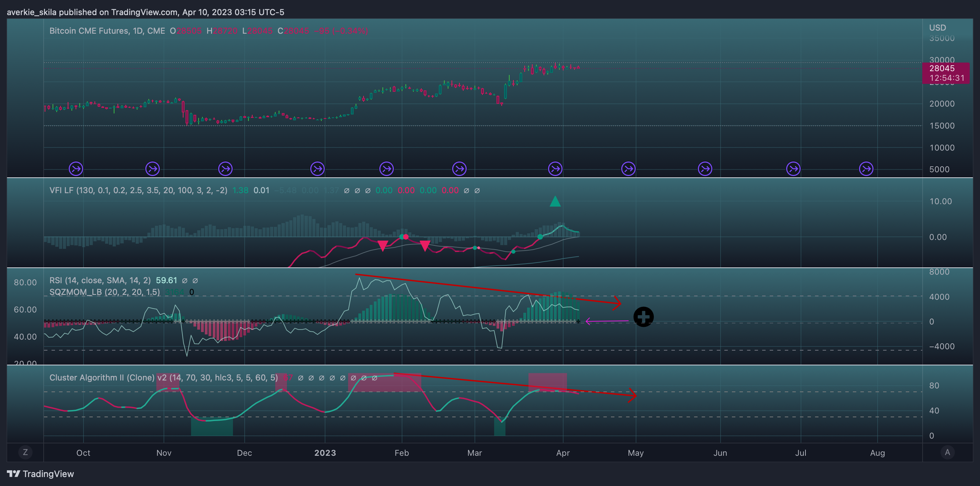Click the purple rollover marker just before Dec
Screen dimensions: 980x486
tap(226, 169)
